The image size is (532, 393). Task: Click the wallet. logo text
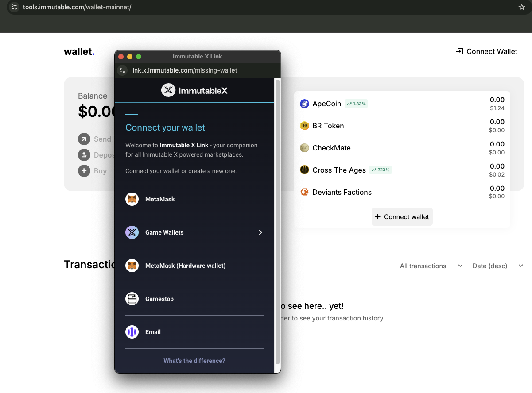pyautogui.click(x=79, y=52)
